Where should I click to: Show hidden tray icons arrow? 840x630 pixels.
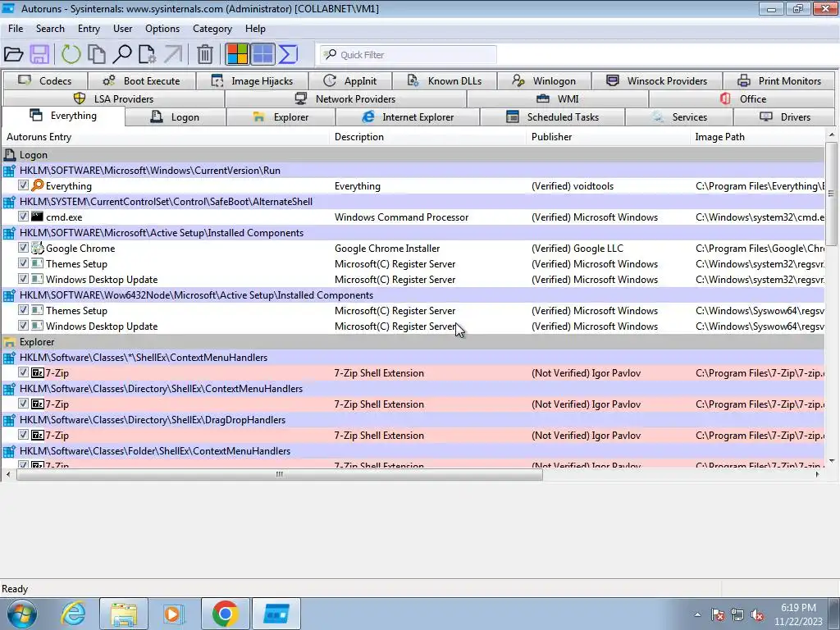coord(697,615)
